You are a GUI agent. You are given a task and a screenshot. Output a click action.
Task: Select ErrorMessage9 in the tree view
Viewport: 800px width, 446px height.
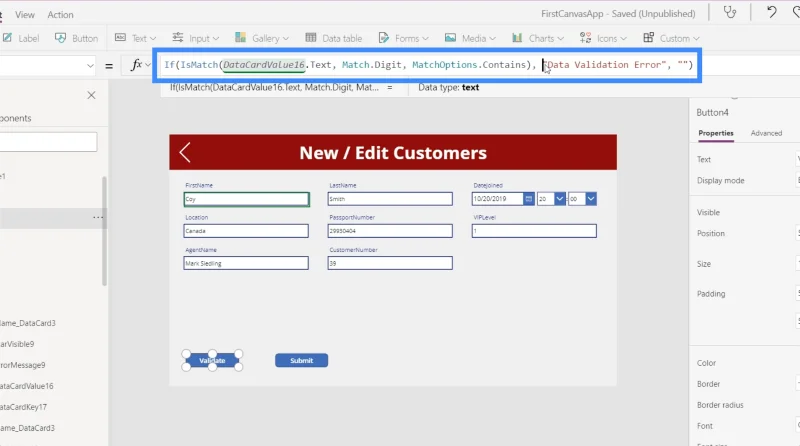(23, 365)
